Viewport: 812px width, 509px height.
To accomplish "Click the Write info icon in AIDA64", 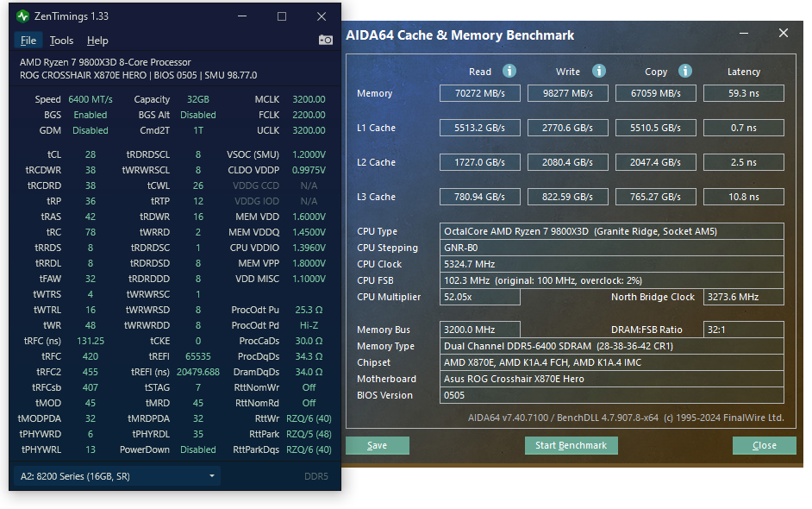I will point(598,71).
